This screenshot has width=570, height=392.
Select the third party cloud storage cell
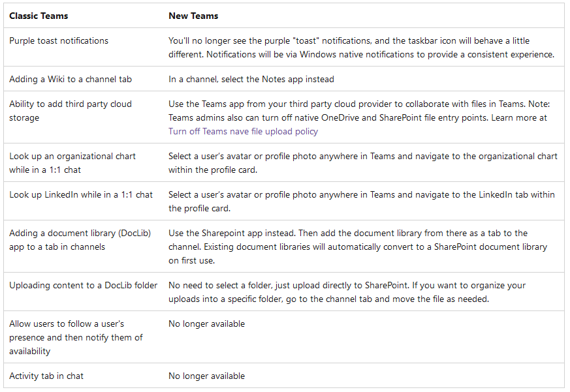(x=71, y=111)
